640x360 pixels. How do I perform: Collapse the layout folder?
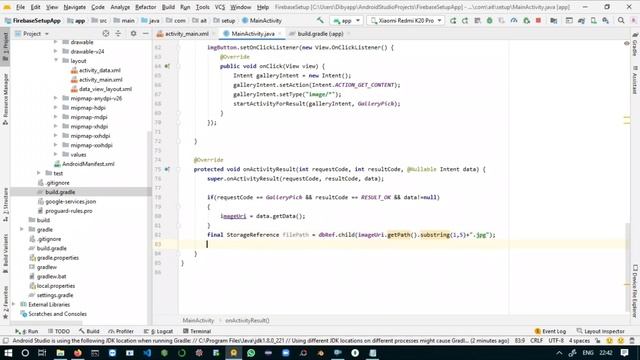56,60
